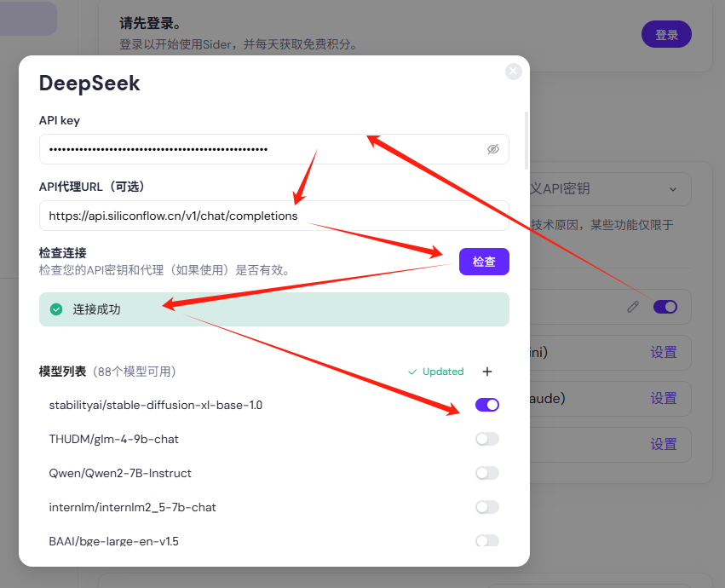Click the DeepSeek dialog title
Viewport: 725px width, 588px height.
pos(89,84)
